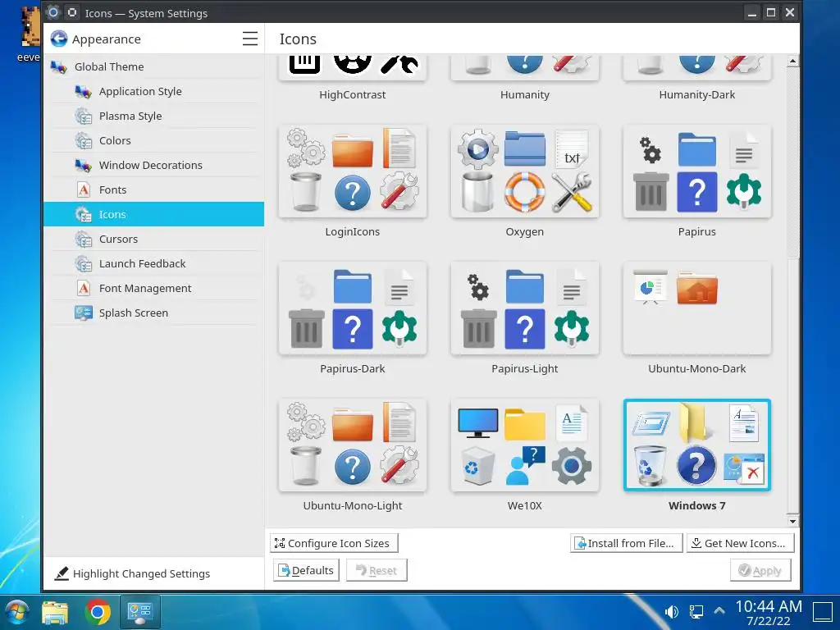The image size is (840, 630).
Task: Open the title bar window menu icon
Action: pyautogui.click(x=53, y=12)
